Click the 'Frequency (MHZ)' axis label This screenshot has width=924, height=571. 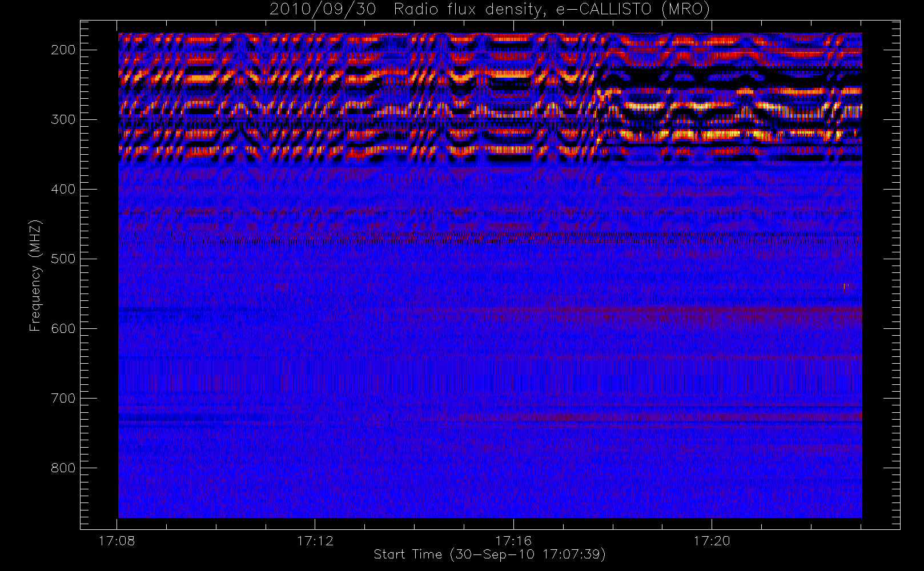(35, 275)
